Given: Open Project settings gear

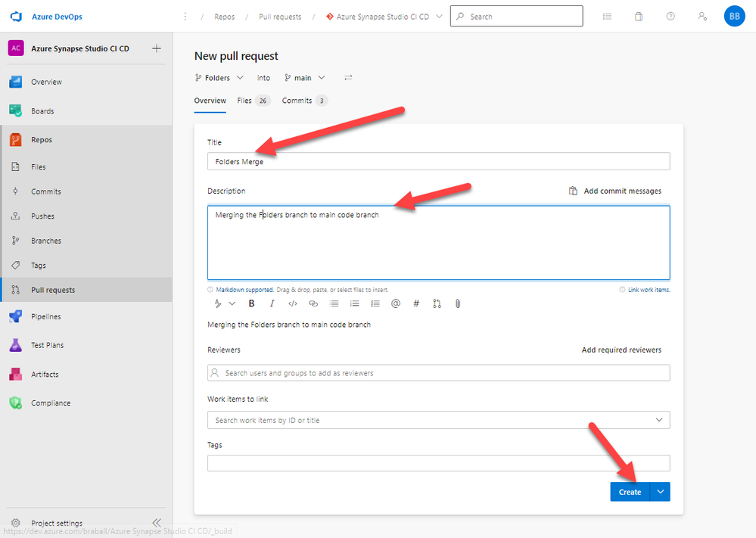Looking at the screenshot, I should coord(16,523).
